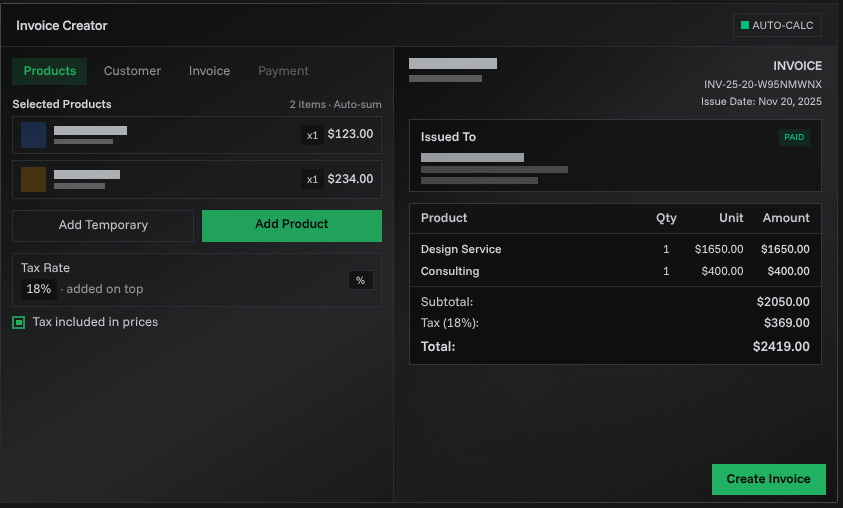Click the $400.00 amount for Consulting
The height and width of the screenshot is (508, 843).
[788, 271]
